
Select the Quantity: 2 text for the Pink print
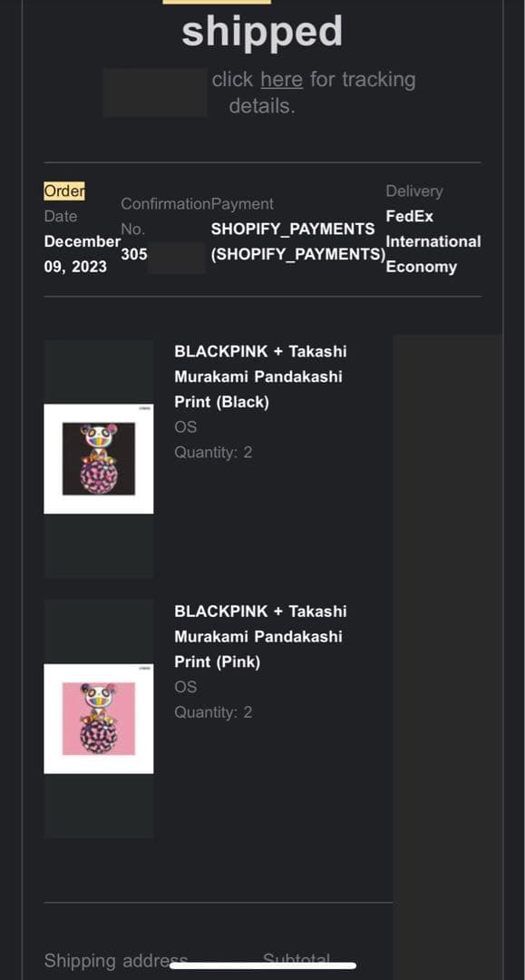[x=212, y=712]
